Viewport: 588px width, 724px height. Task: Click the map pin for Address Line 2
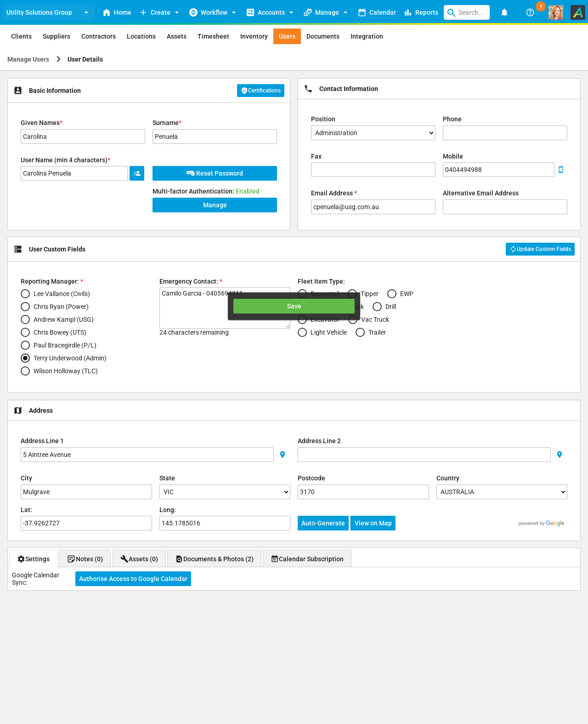(x=559, y=455)
